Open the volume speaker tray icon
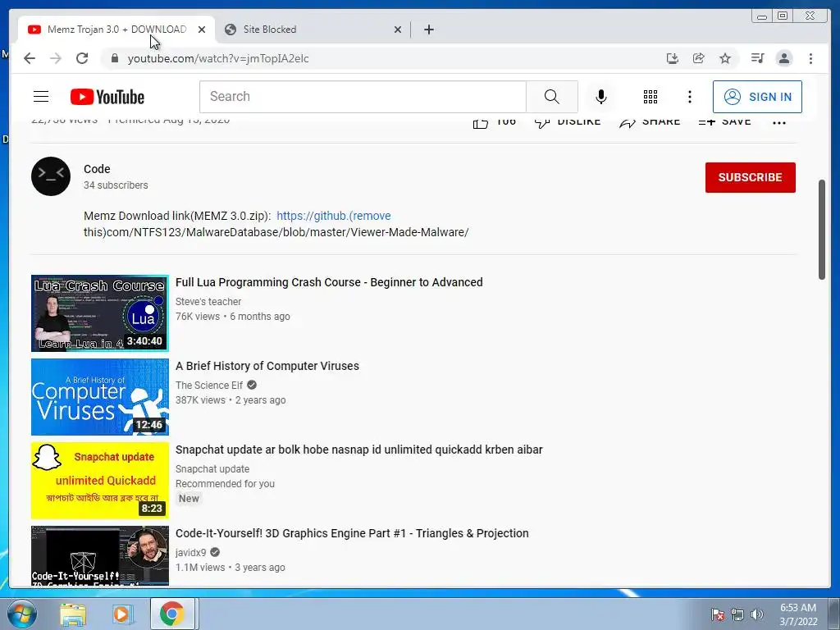This screenshot has height=630, width=840. [757, 614]
